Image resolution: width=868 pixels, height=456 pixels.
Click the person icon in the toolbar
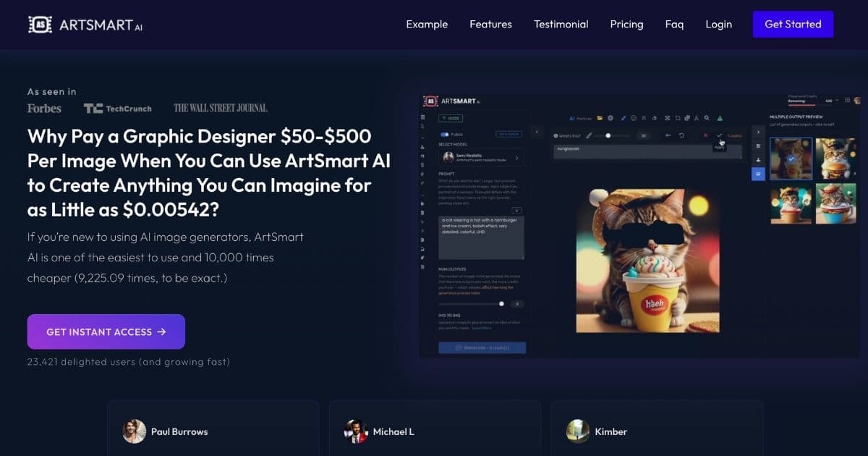(644, 118)
